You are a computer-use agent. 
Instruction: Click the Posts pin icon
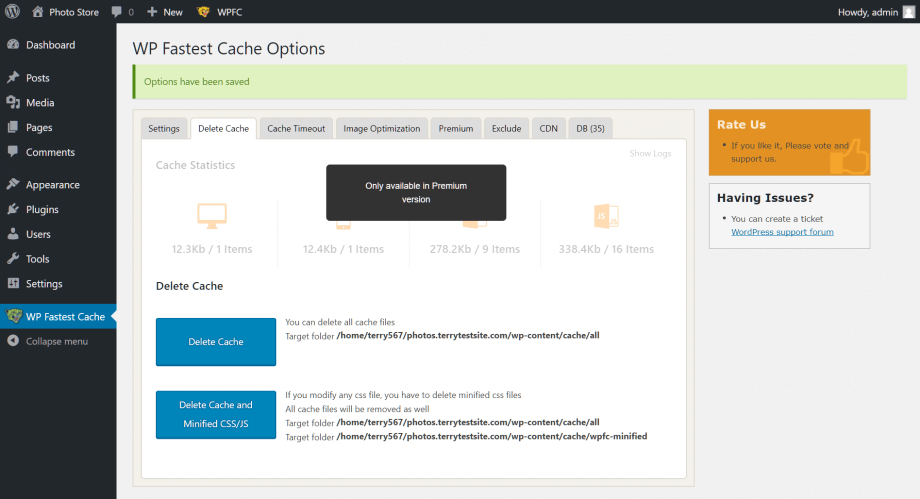[13, 77]
